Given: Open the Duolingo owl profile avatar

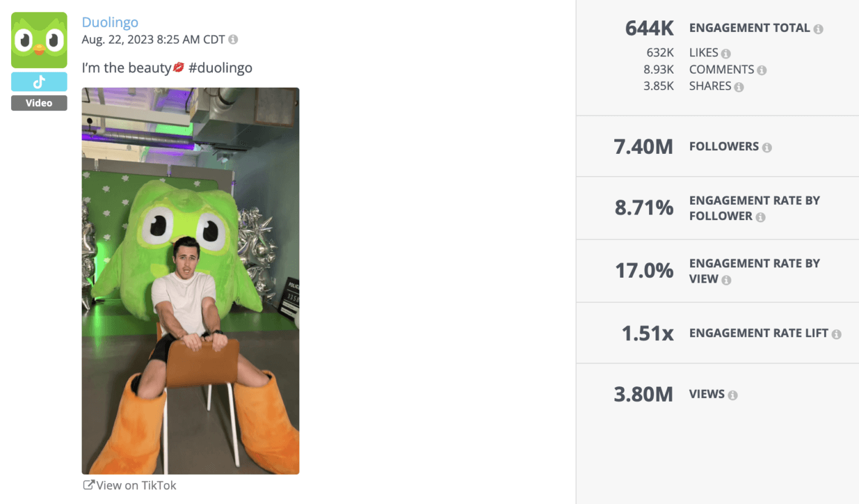Looking at the screenshot, I should point(39,39).
